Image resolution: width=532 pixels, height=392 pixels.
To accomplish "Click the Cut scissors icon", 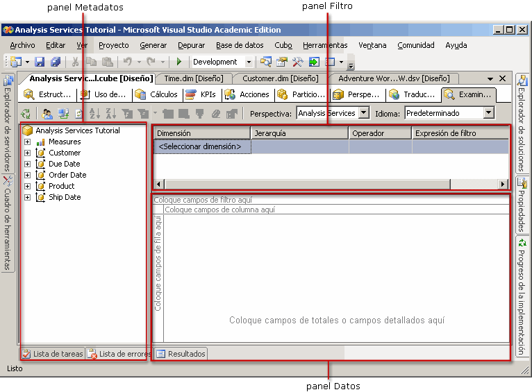I will pos(75,62).
